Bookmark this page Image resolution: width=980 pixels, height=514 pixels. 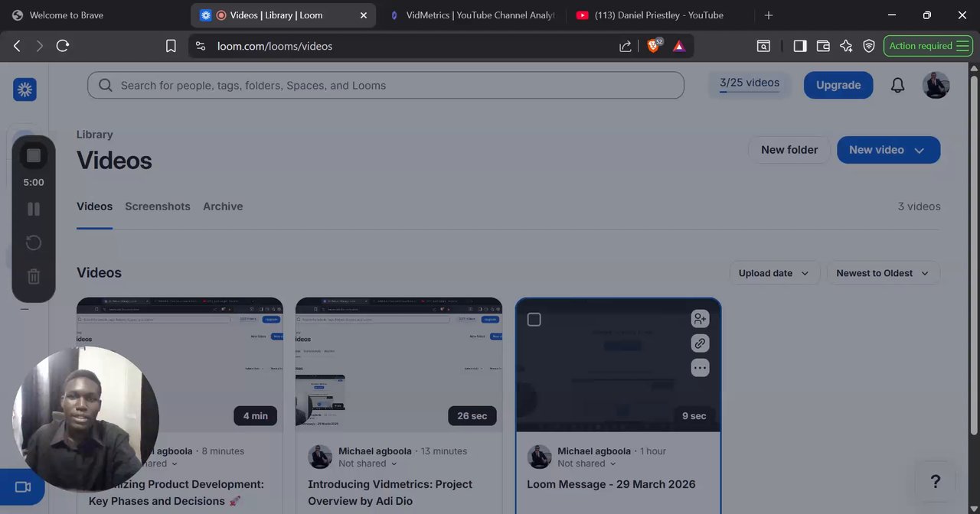point(171,46)
